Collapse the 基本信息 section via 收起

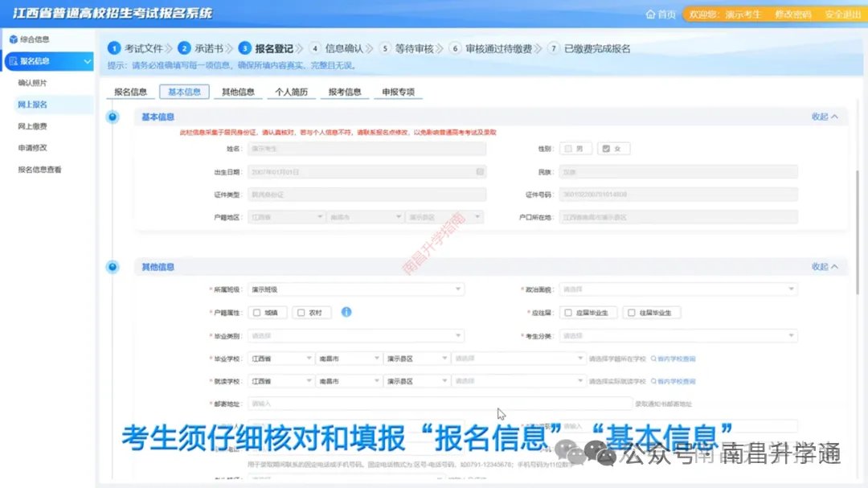[825, 117]
